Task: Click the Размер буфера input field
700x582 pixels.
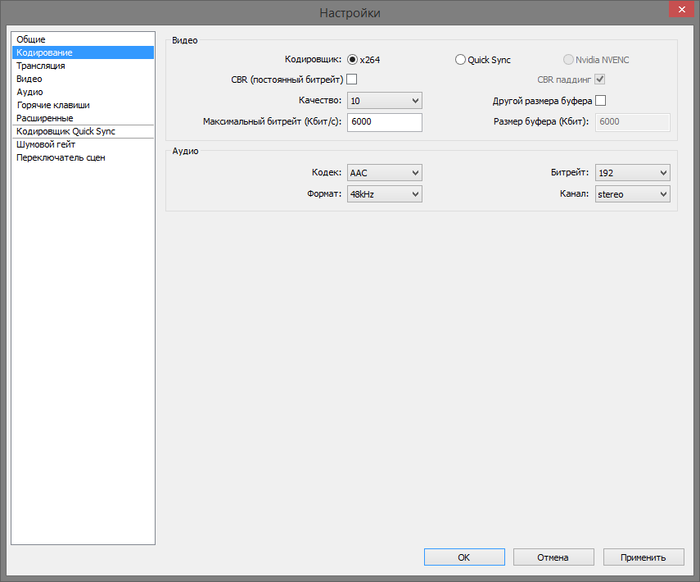Action: tap(632, 122)
